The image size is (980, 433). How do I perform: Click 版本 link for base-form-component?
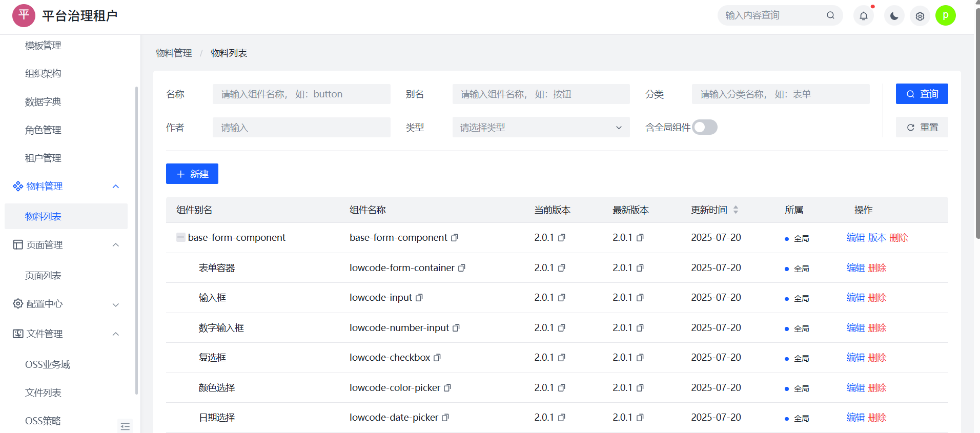pyautogui.click(x=877, y=238)
